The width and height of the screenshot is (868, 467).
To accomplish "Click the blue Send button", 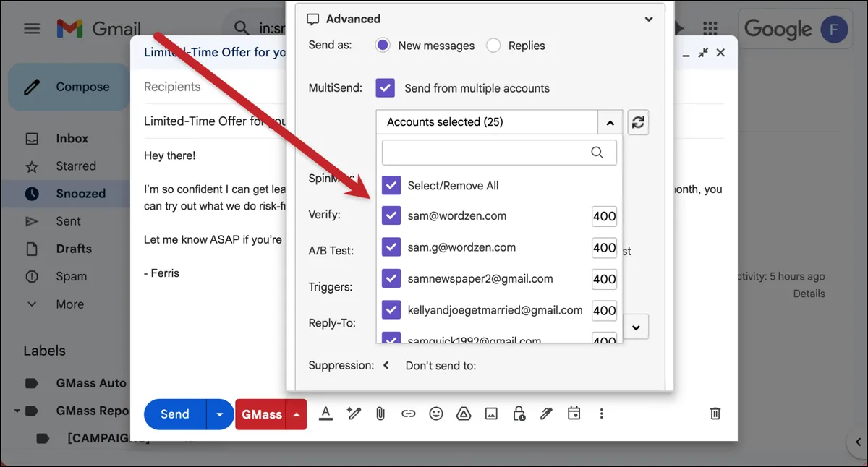I will (x=175, y=414).
